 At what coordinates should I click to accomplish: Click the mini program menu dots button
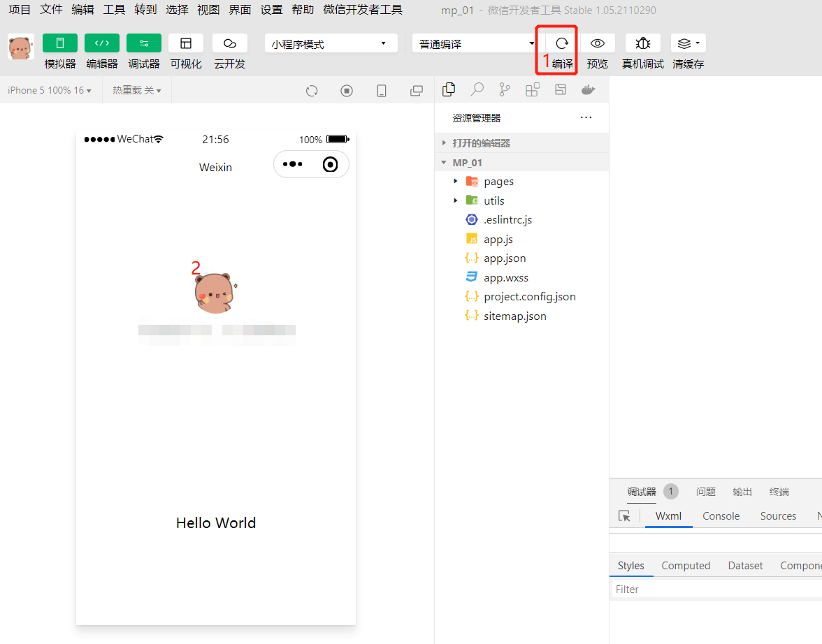[292, 164]
